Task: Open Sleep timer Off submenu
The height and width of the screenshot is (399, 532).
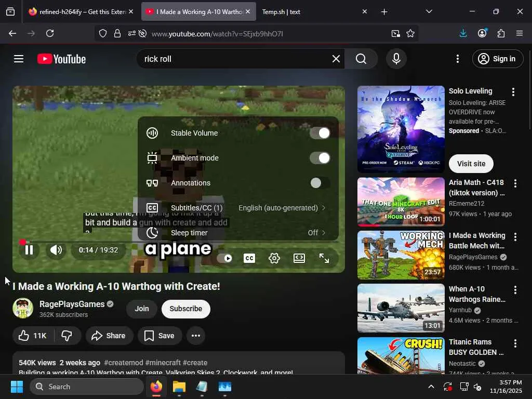Action: coord(238,233)
